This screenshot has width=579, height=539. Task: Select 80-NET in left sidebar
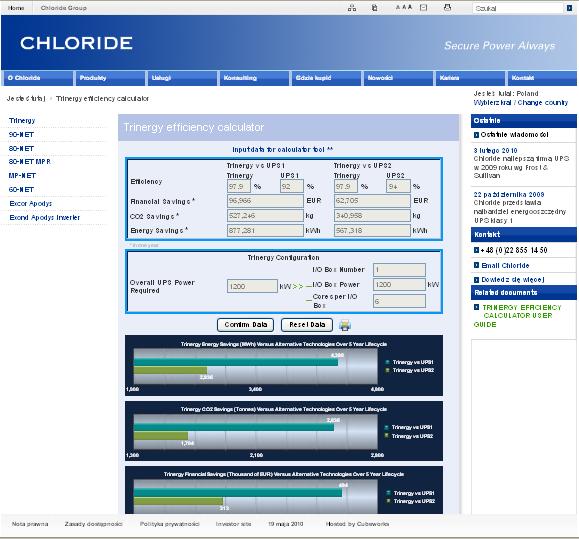point(21,149)
